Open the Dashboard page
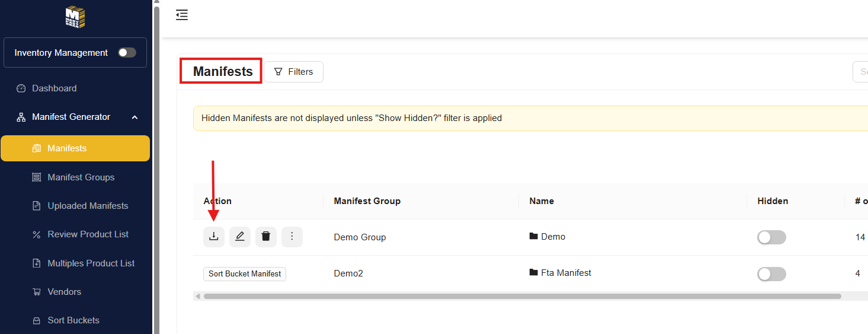This screenshot has width=868, height=334. coord(54,88)
